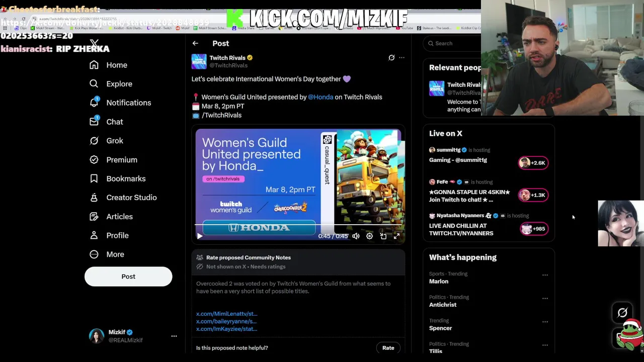Open Twitch Rivals profile avatar in post
Image resolution: width=644 pixels, height=362 pixels.
click(x=199, y=61)
